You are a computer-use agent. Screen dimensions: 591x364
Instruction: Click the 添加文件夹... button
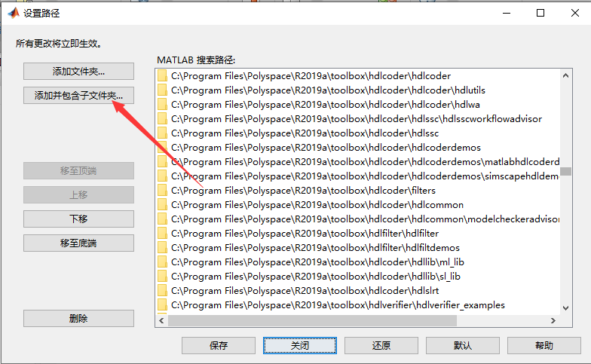78,71
